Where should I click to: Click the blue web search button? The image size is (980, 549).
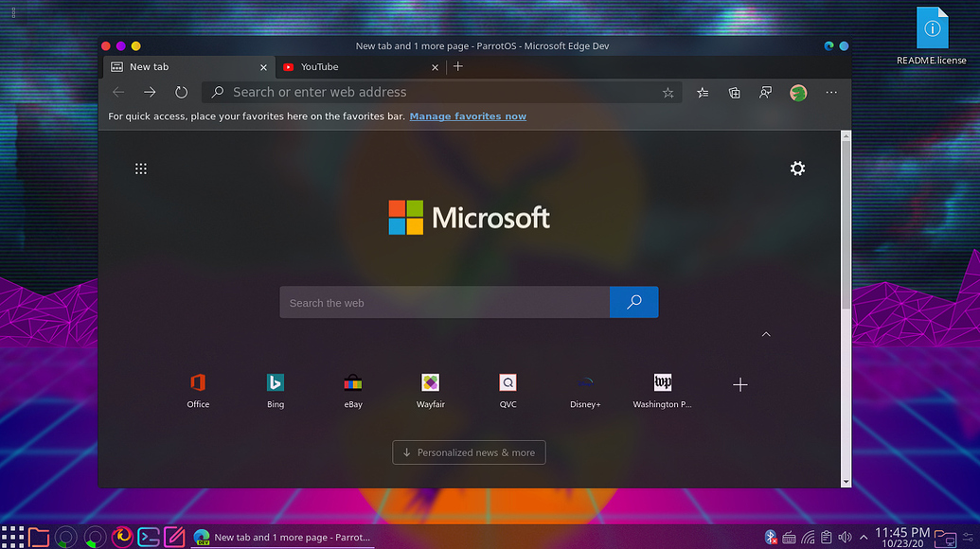pyautogui.click(x=633, y=302)
